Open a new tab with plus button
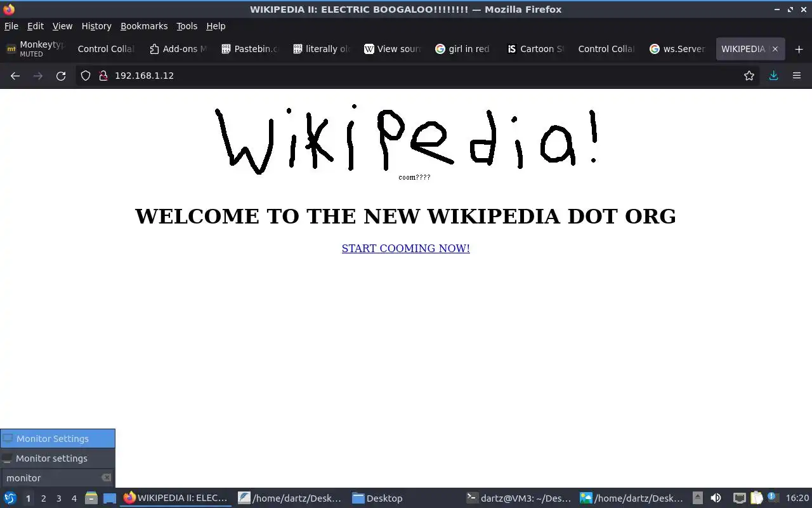Screen dimensions: 812x508 coord(799,49)
